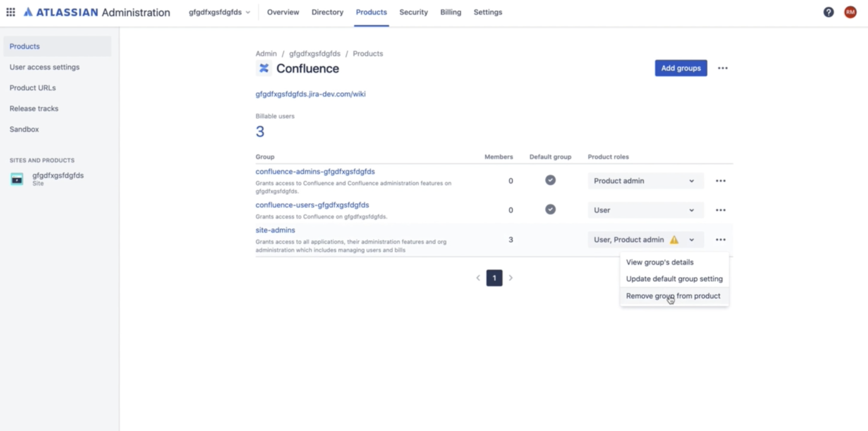Select Products in the left sidebar
Image resolution: width=868 pixels, height=431 pixels.
(x=57, y=46)
